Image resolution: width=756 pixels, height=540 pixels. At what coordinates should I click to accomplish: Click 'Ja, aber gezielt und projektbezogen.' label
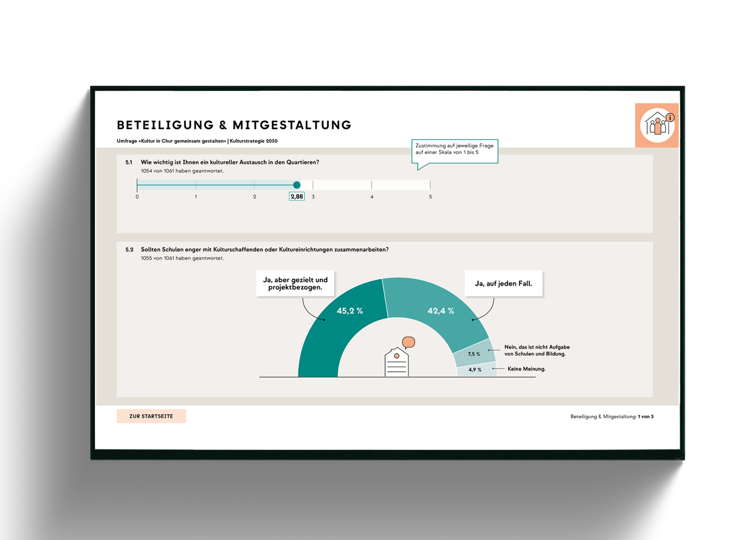tap(295, 284)
